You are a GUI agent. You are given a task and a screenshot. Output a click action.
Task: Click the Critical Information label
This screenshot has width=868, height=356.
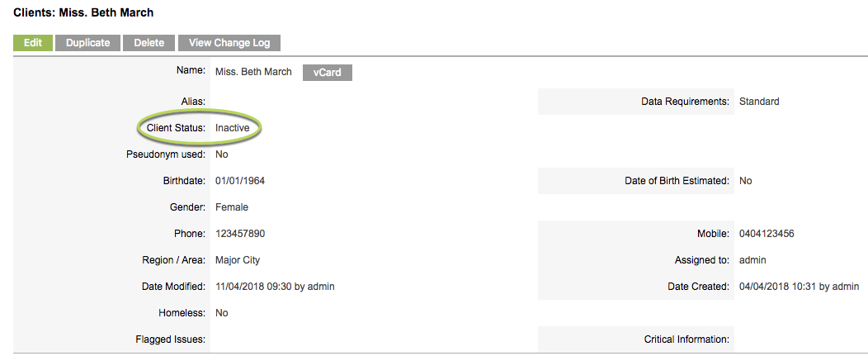(x=686, y=339)
